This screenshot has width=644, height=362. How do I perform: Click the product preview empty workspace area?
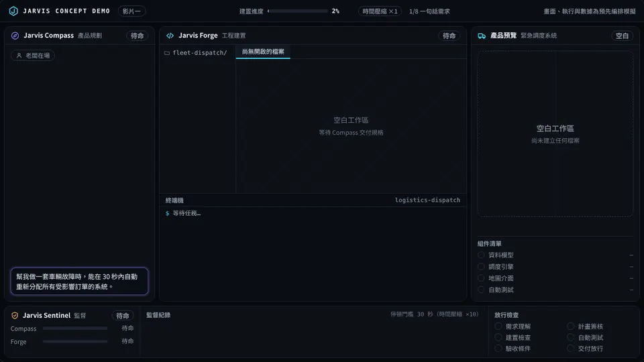point(555,134)
